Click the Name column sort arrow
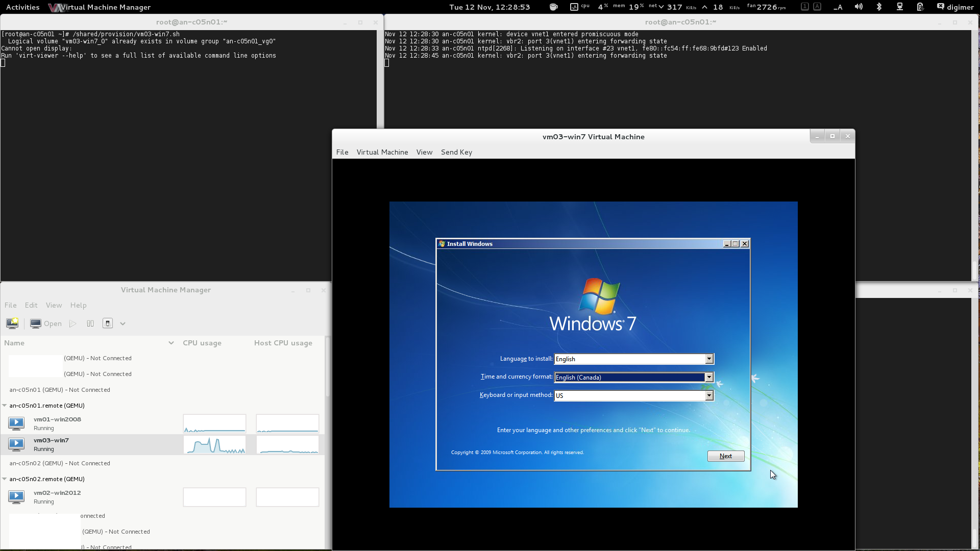The height and width of the screenshot is (551, 980). [171, 343]
